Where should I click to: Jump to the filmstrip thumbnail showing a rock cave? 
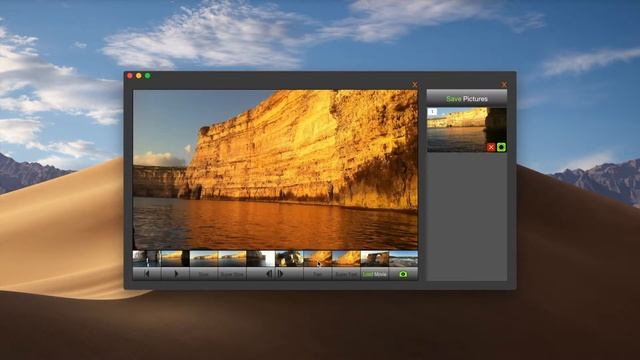point(289,259)
